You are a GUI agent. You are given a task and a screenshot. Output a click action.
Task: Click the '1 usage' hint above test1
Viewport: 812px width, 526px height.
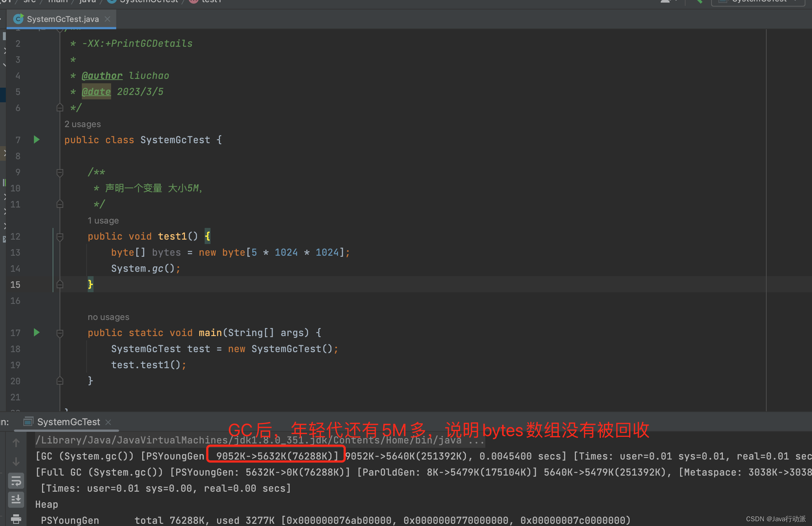pos(103,221)
